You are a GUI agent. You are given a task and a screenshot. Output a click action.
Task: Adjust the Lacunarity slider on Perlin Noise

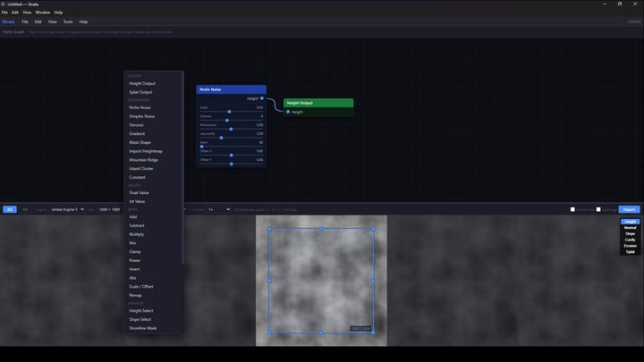click(232, 138)
